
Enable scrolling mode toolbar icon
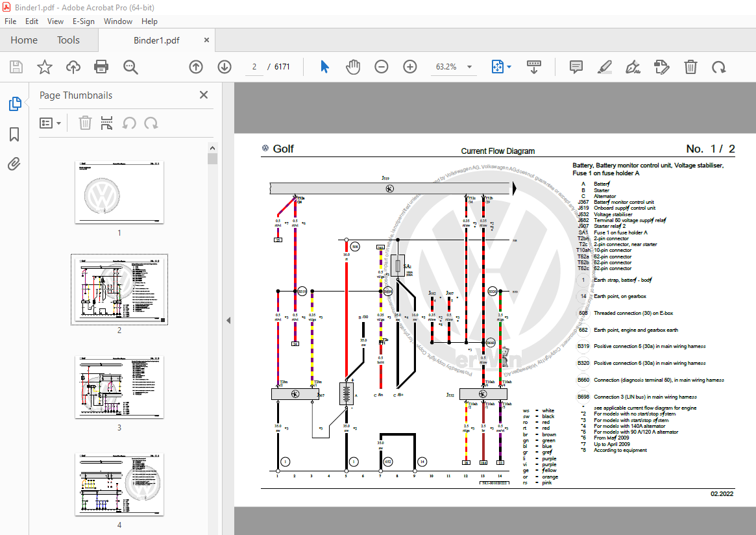click(533, 67)
